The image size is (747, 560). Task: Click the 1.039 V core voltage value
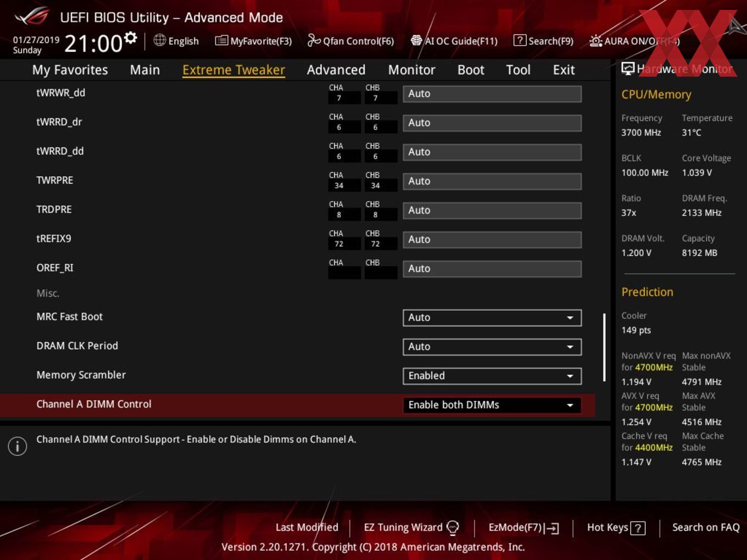coord(696,172)
